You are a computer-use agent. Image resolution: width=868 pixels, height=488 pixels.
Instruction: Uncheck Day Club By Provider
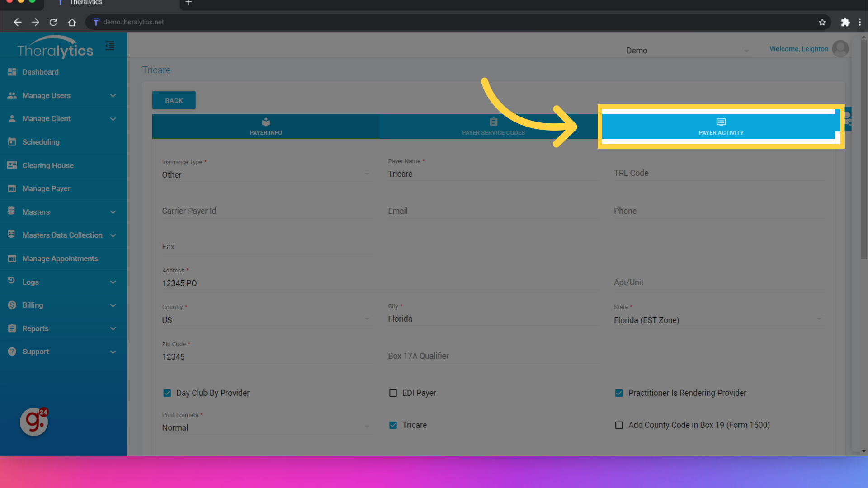click(x=167, y=393)
